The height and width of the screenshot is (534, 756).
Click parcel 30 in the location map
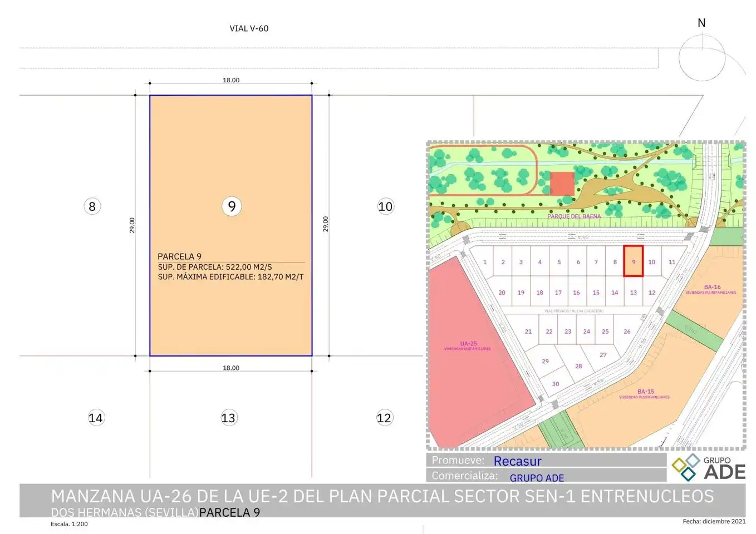(556, 384)
